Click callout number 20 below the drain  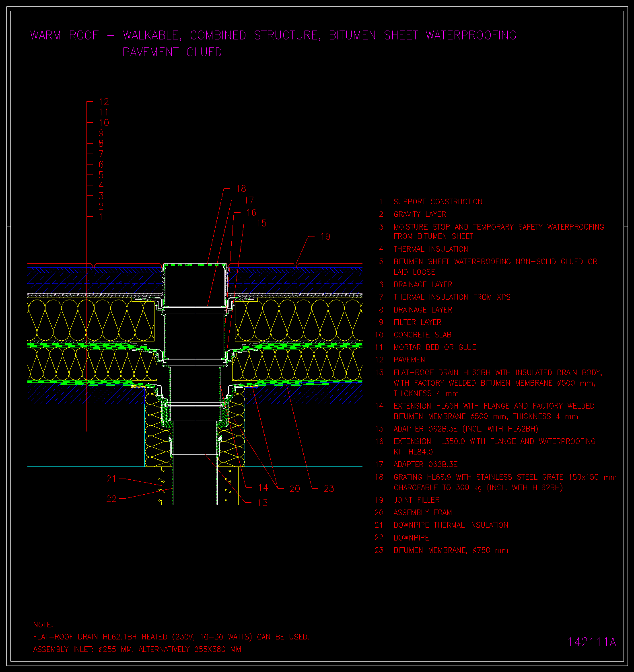[x=295, y=489]
